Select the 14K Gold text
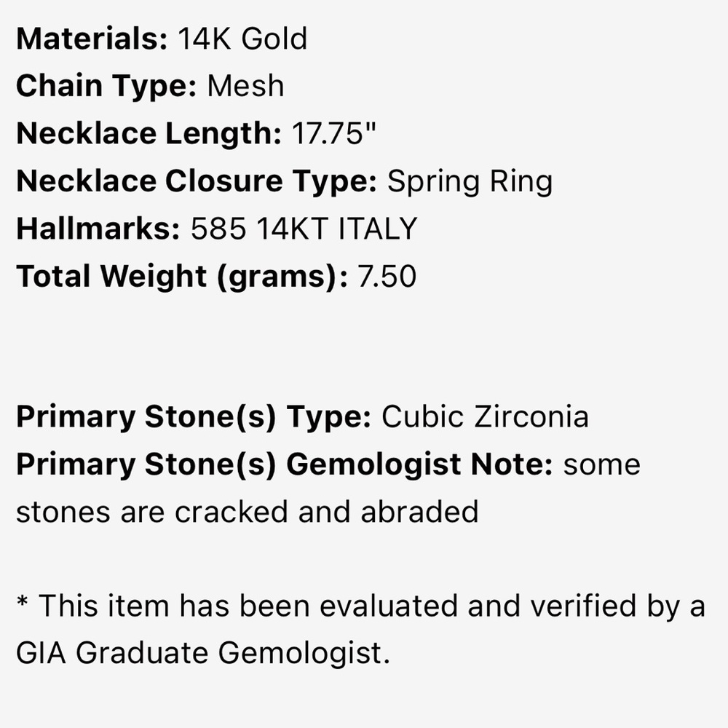 (242, 38)
